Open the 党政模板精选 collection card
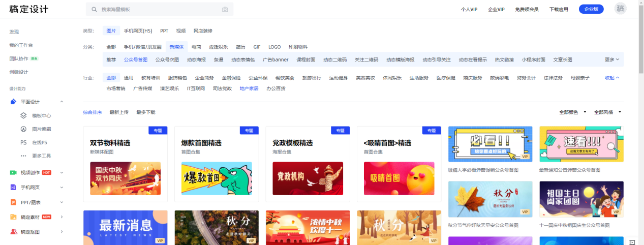The height and width of the screenshot is (245, 644). point(308,164)
